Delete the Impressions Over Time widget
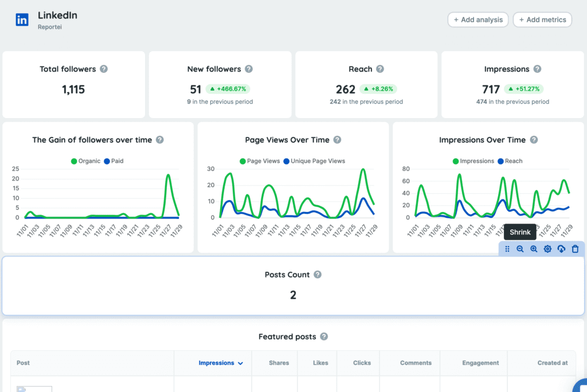This screenshot has width=587, height=392. [575, 249]
